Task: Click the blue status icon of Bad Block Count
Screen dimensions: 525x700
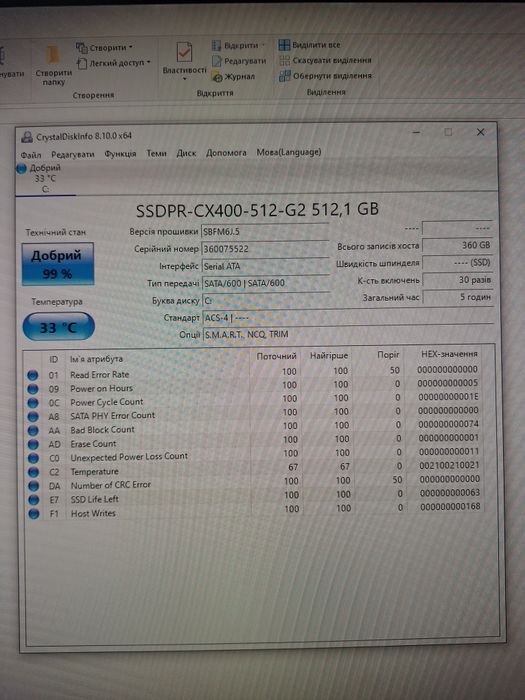Action: (33, 430)
